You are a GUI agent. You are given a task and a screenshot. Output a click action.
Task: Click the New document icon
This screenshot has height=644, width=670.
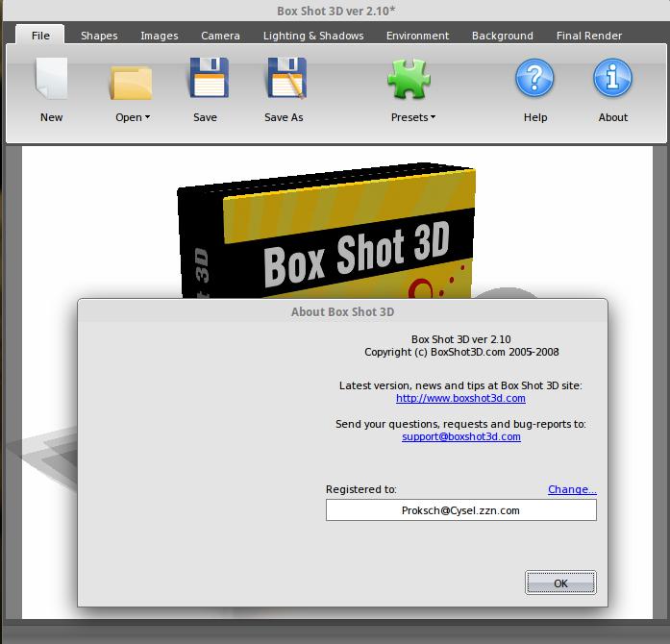tap(51, 80)
